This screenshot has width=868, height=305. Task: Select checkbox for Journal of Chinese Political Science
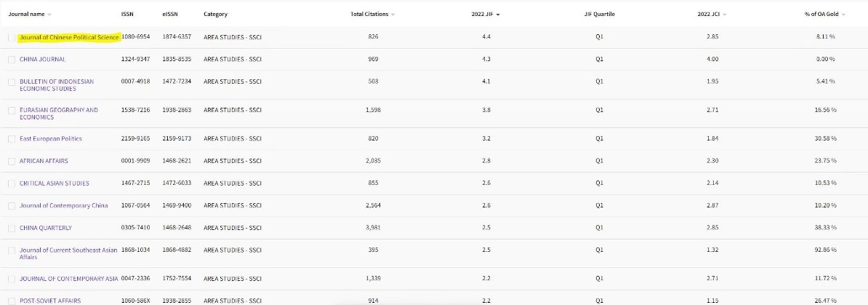pos(12,37)
